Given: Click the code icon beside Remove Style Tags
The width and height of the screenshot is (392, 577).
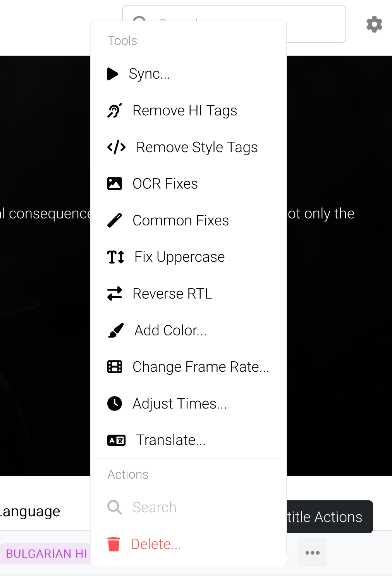Looking at the screenshot, I should (x=115, y=147).
